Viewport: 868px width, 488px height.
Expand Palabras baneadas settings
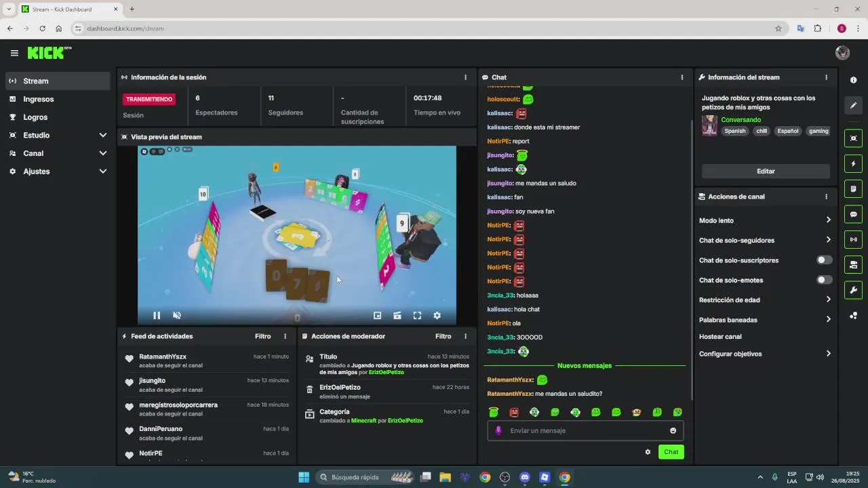(765, 319)
